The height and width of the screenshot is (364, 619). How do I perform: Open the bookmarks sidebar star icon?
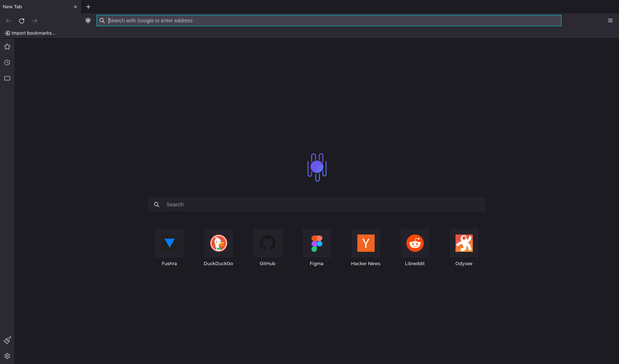pyautogui.click(x=7, y=47)
